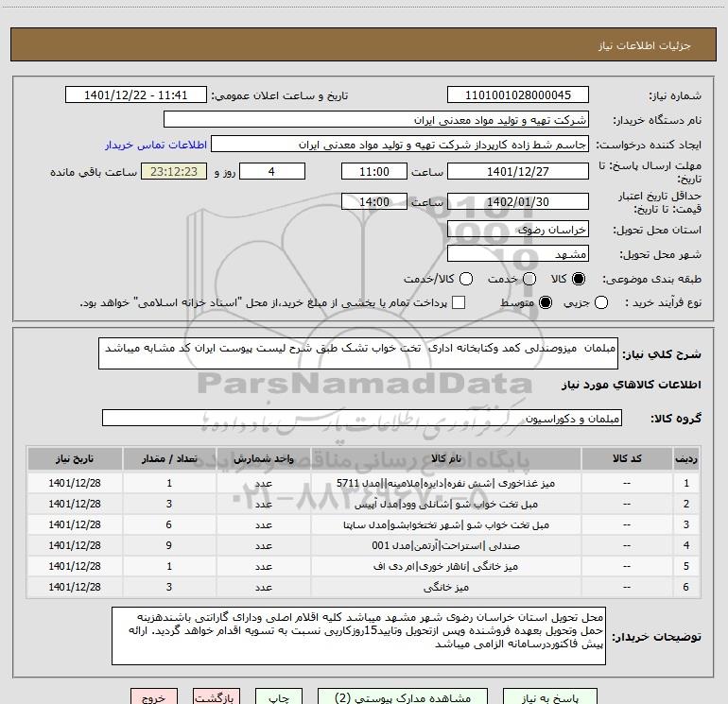Screen dimensions: 728x704
Task: Click the announcement date field 1401/12/22 - 11:41
Action: (135, 95)
